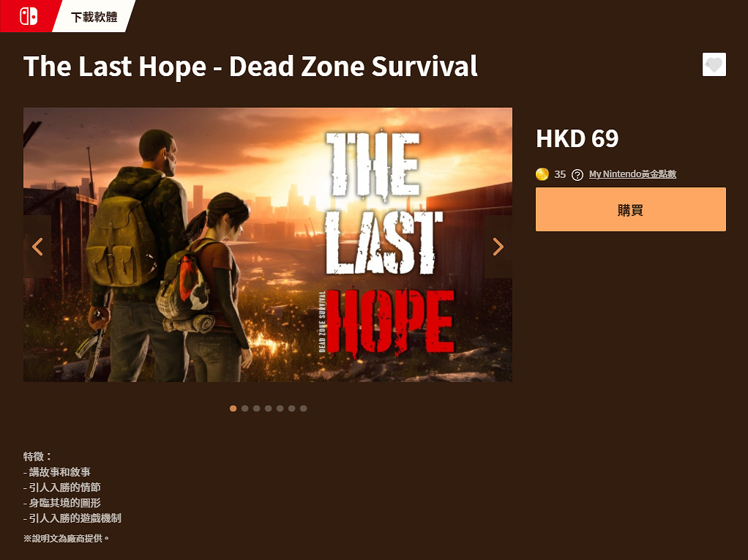This screenshot has width=748, height=560.
Task: Open the My Nintendo黃金點數 link
Action: (632, 174)
